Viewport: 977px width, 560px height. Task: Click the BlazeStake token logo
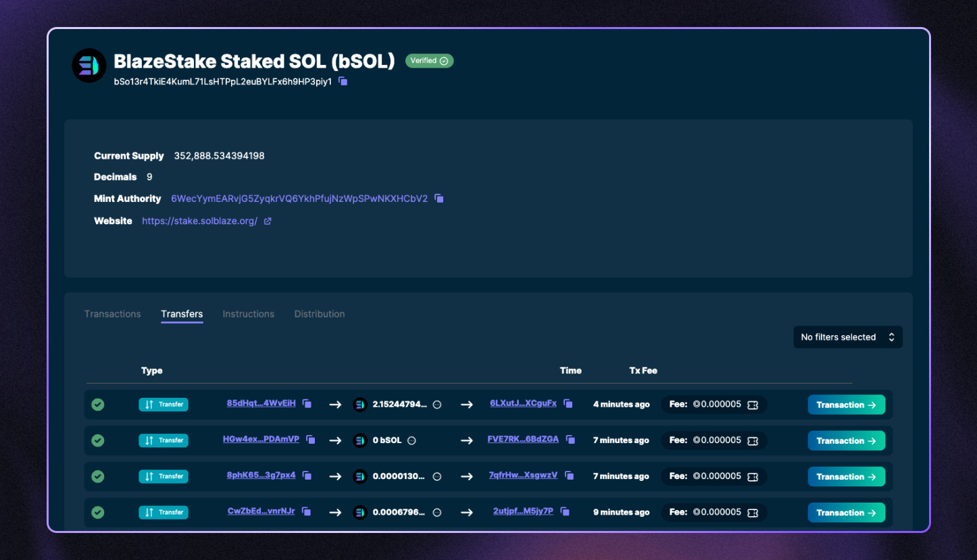click(x=89, y=66)
